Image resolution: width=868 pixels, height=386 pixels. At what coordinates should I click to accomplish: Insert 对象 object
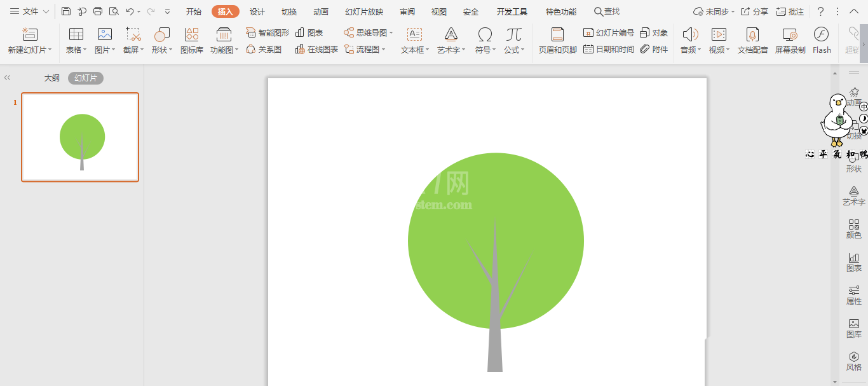pyautogui.click(x=654, y=32)
